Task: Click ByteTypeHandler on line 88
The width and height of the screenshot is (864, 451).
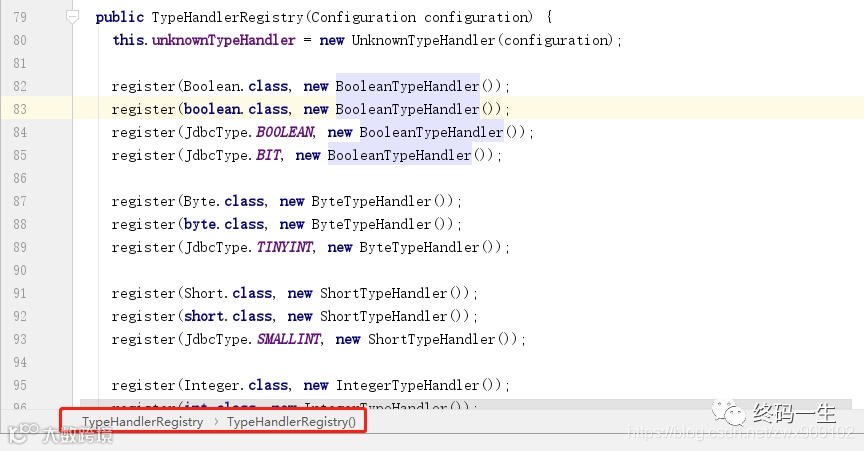Action: click(x=371, y=224)
